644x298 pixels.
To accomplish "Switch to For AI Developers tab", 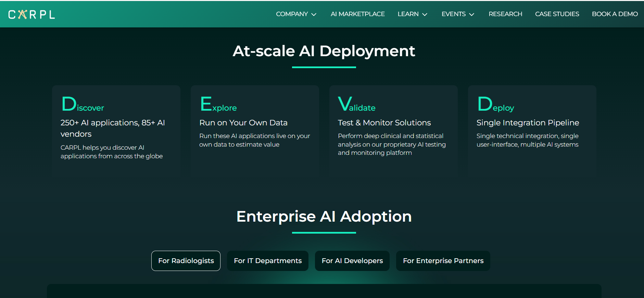I will 352,261.
